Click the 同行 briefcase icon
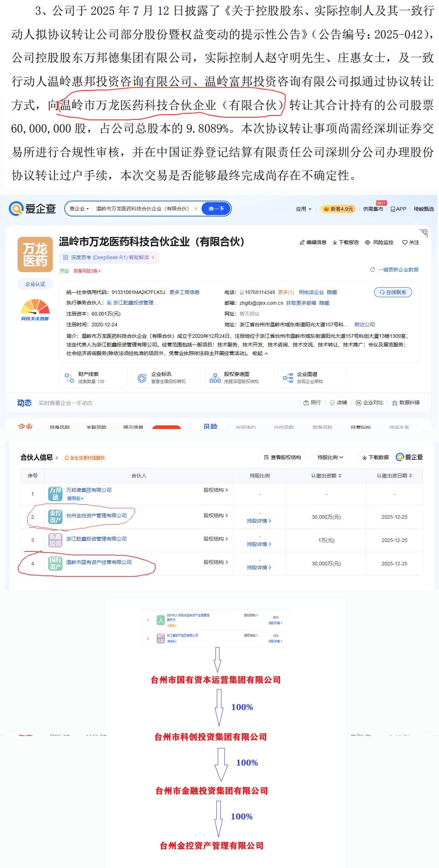439x868 pixels. 306,403
